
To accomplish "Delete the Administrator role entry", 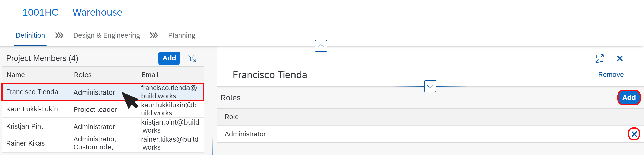I will (634, 134).
